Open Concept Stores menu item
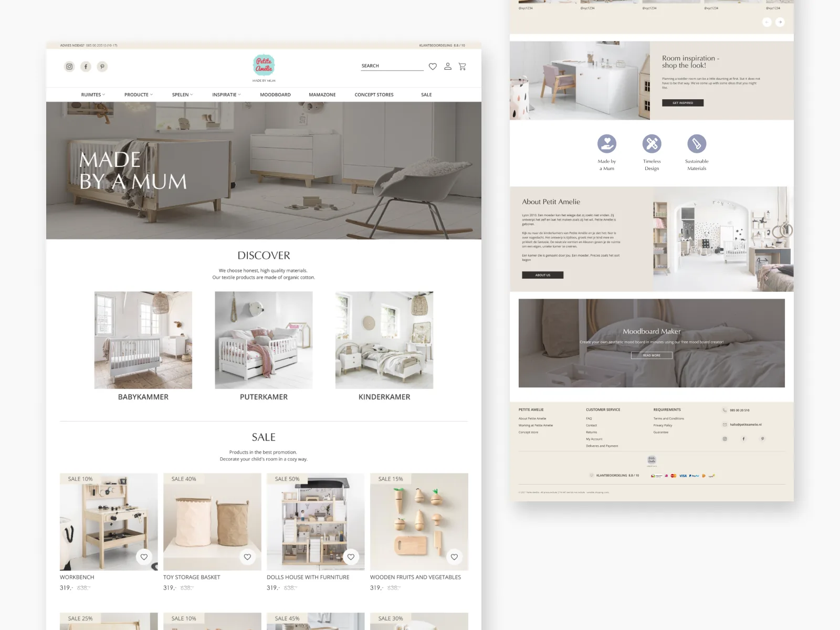The image size is (840, 630). coord(374,94)
